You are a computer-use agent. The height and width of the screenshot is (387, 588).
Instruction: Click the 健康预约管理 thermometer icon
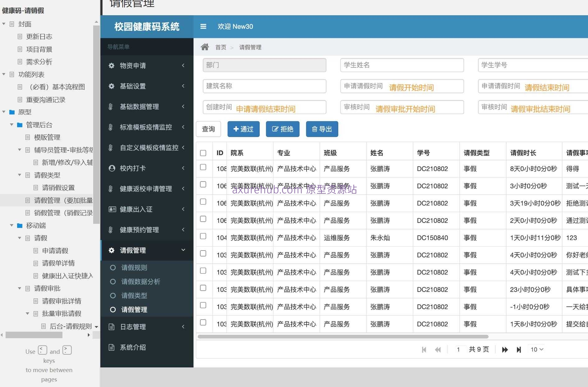111,230
